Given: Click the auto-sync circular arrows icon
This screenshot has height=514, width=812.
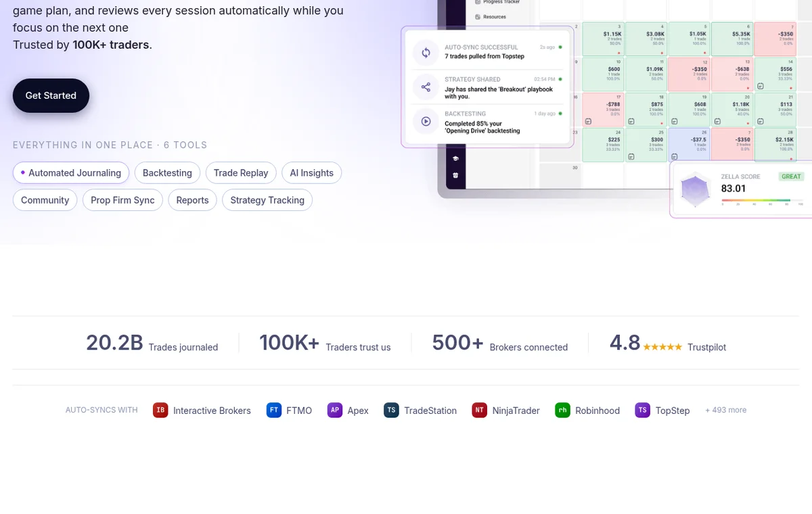Looking at the screenshot, I should pos(426,53).
